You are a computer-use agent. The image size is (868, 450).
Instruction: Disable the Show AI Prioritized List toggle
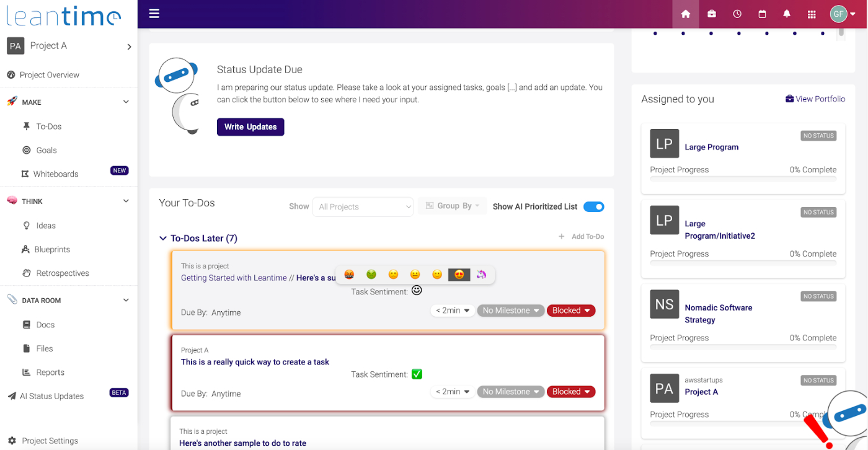(x=593, y=206)
